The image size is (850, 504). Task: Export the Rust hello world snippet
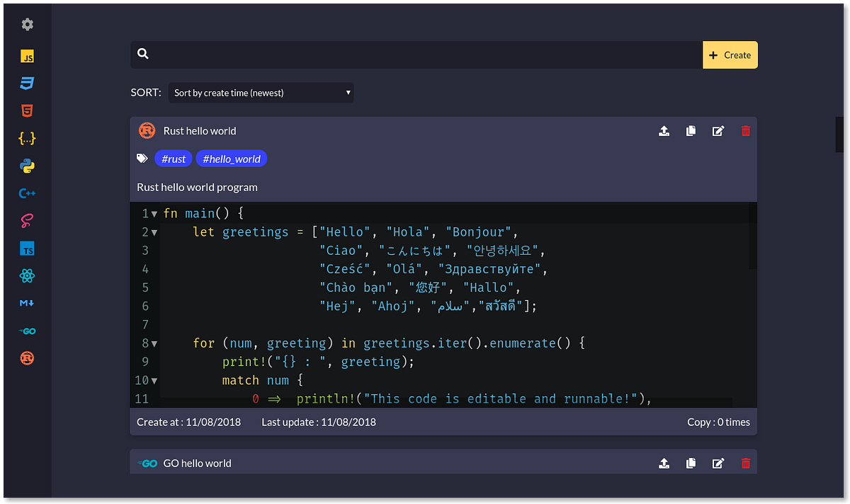click(664, 131)
